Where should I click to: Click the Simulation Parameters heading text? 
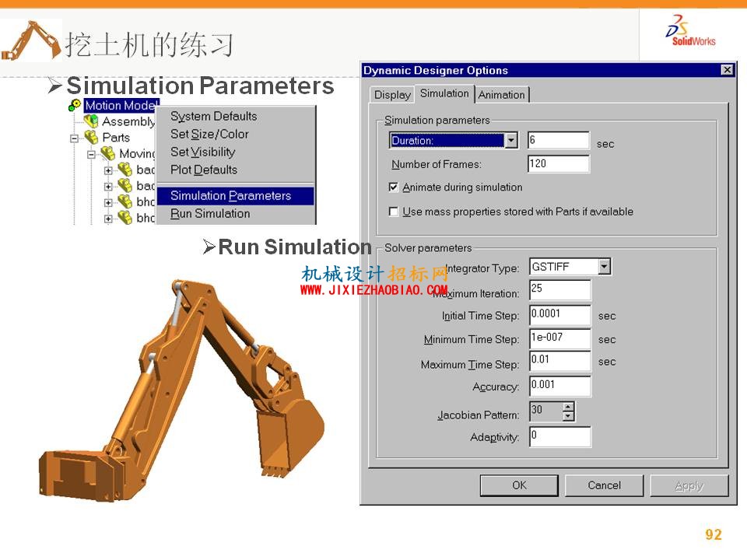point(200,86)
